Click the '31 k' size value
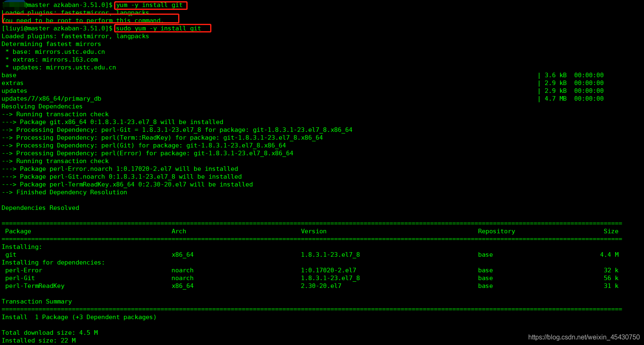 (x=611, y=286)
